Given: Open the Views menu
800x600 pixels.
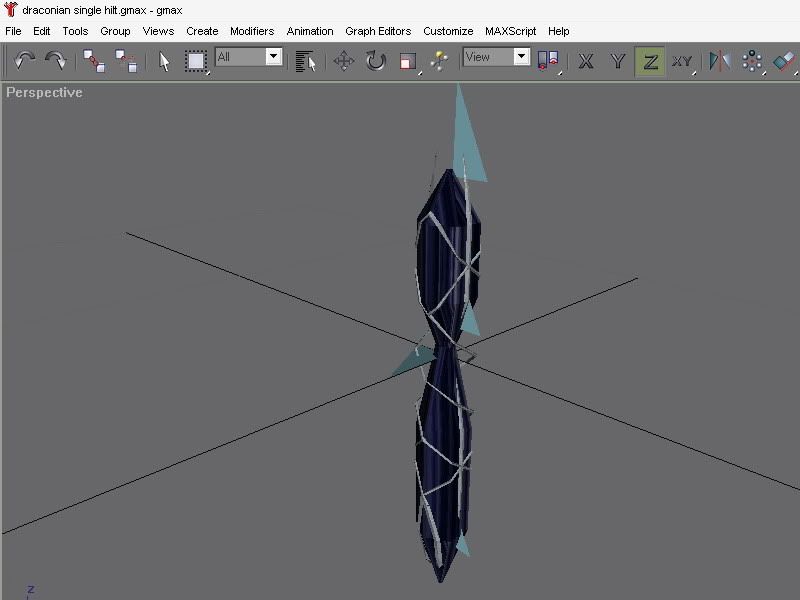Looking at the screenshot, I should 158,31.
